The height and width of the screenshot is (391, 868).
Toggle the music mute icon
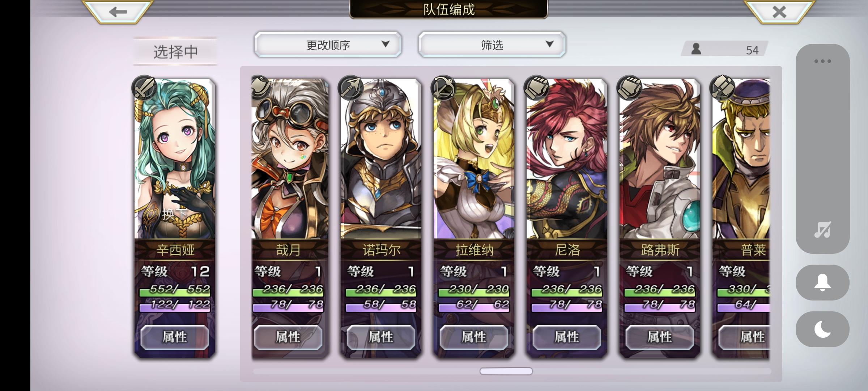[822, 230]
